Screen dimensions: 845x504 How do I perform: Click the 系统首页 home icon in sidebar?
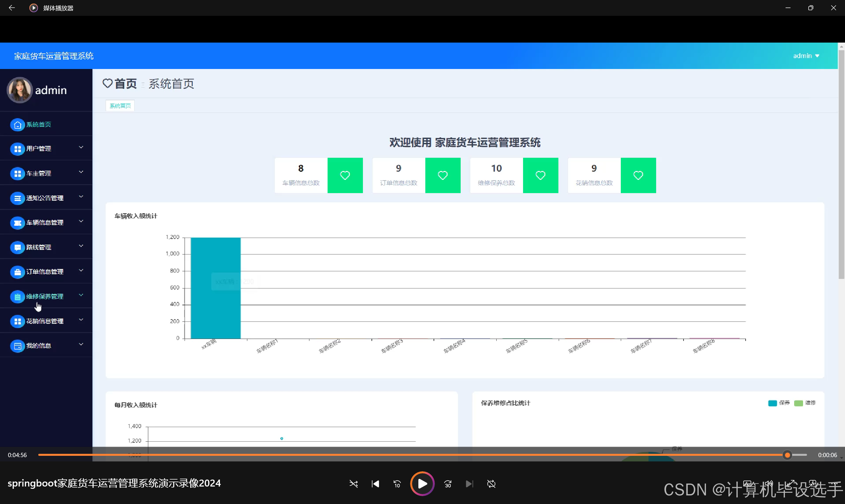coord(17,125)
